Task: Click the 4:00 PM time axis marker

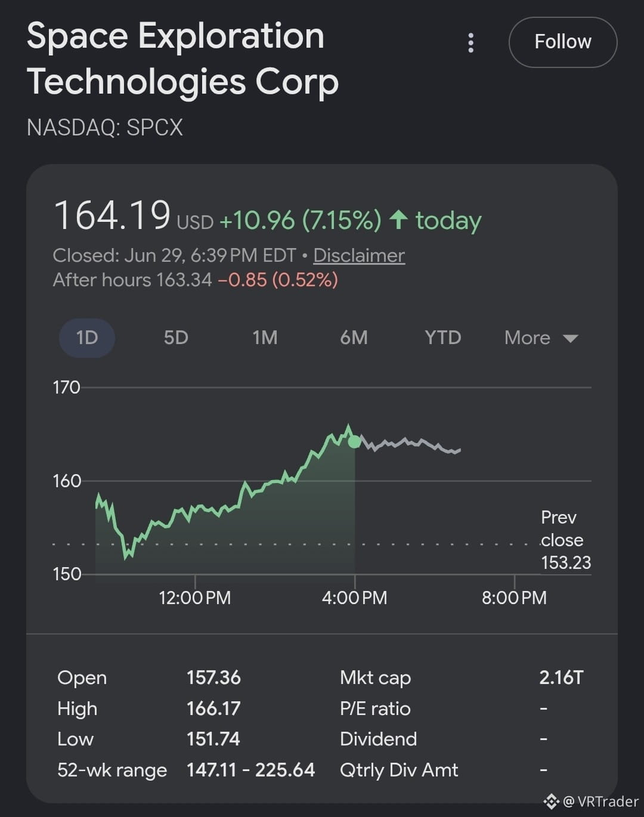Action: click(354, 597)
